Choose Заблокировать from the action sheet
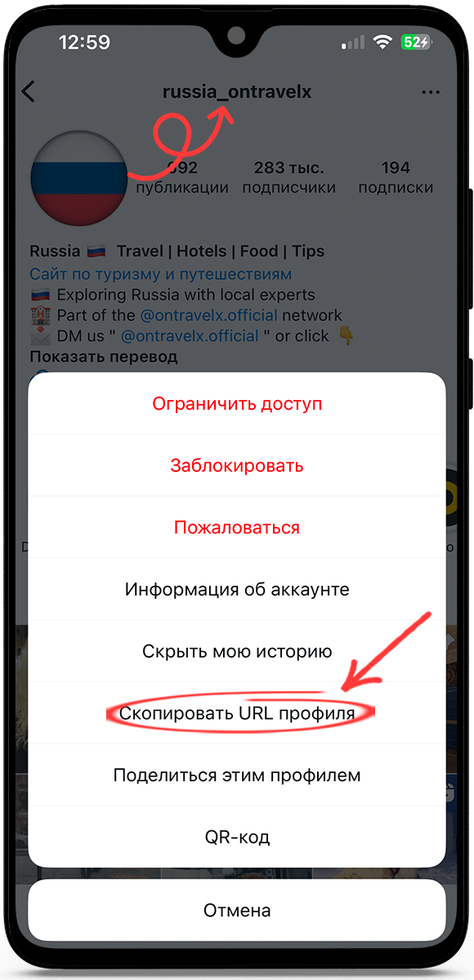The height and width of the screenshot is (980, 474). click(x=237, y=465)
